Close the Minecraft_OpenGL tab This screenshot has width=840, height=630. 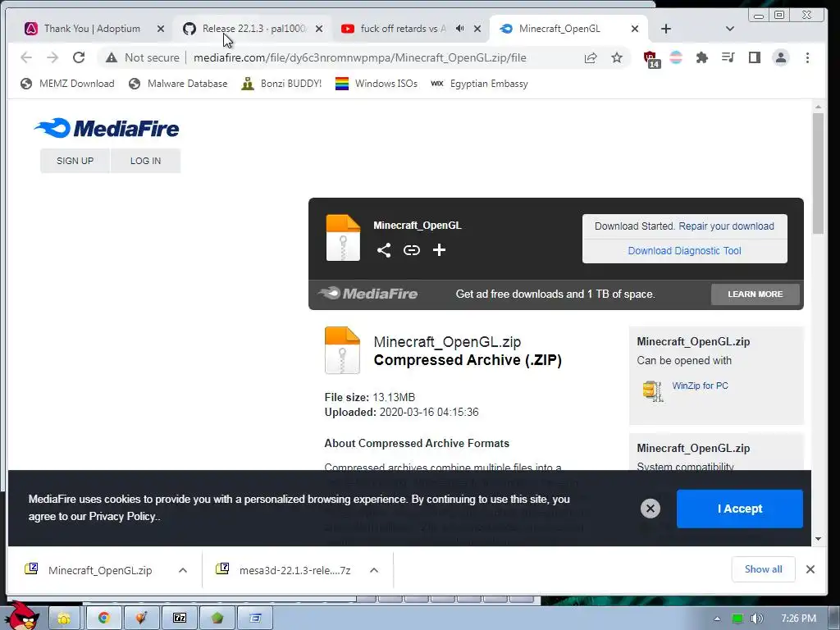pos(634,29)
